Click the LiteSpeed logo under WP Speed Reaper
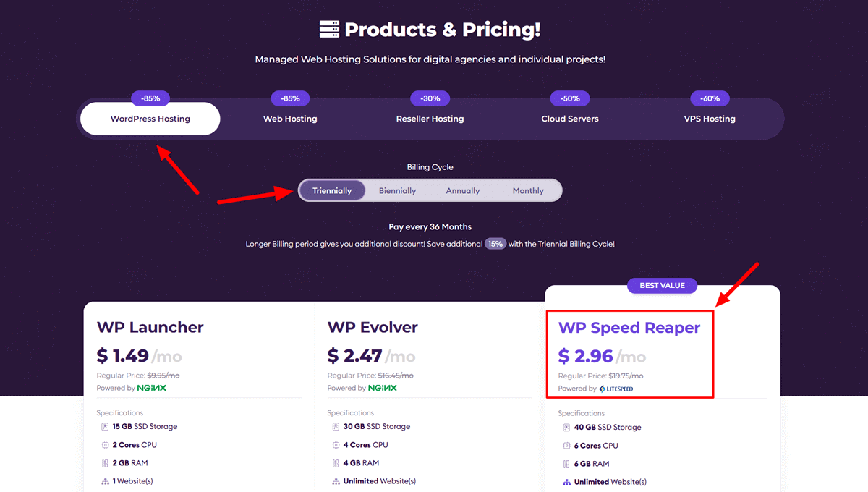Image resolution: width=868 pixels, height=492 pixels. point(616,389)
